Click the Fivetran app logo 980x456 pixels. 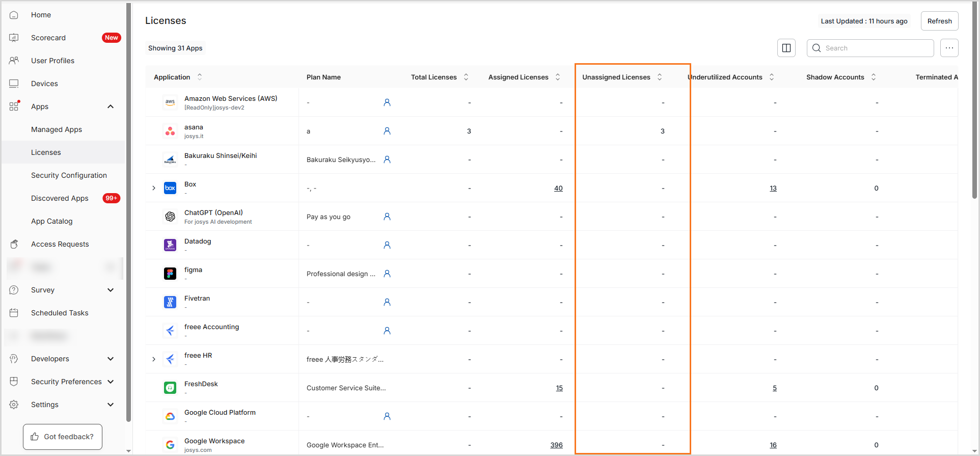tap(170, 302)
